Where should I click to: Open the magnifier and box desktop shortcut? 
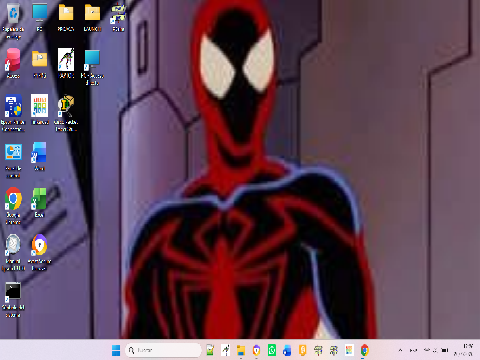click(x=66, y=106)
